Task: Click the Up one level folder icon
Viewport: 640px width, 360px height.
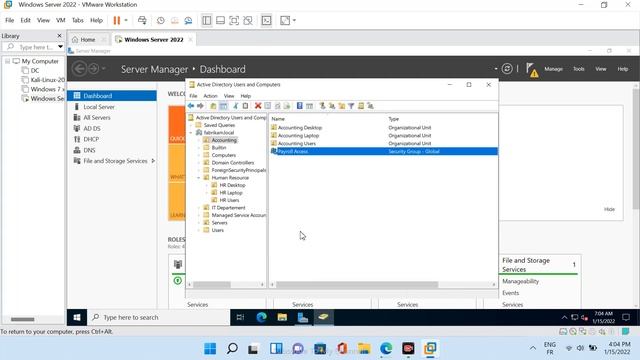Action: click(x=213, y=106)
